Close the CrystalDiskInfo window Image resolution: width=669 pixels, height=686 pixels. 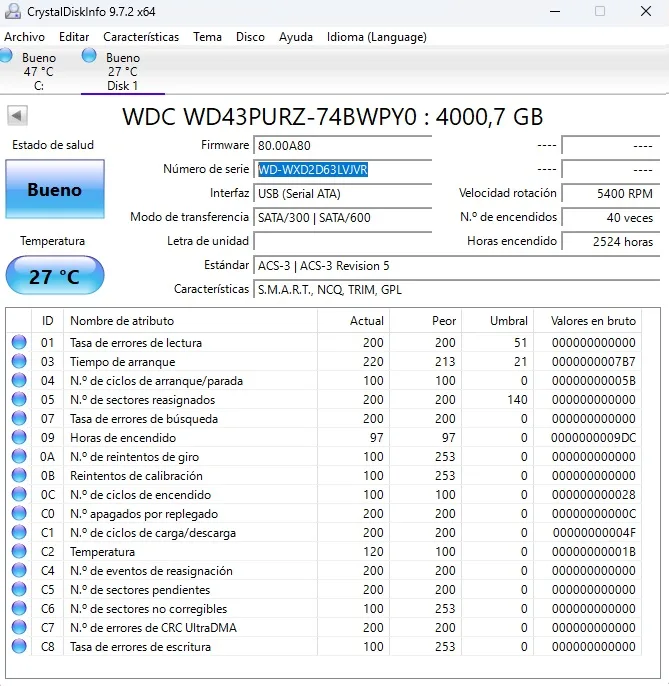[646, 11]
